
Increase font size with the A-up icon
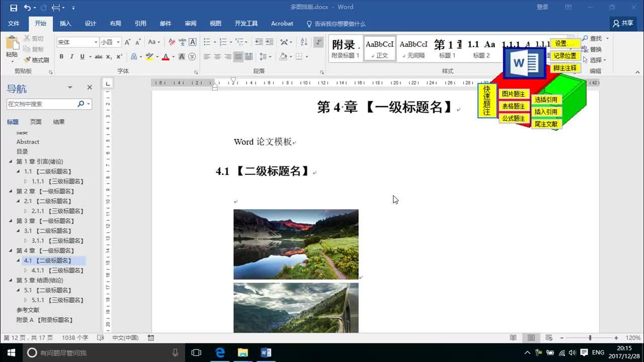[128, 42]
